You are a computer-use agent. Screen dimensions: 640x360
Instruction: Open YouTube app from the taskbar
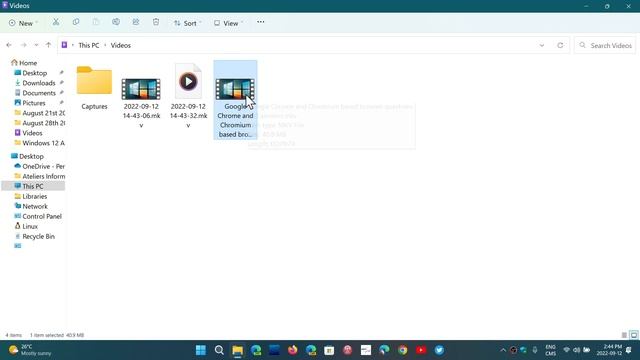pyautogui.click(x=421, y=350)
